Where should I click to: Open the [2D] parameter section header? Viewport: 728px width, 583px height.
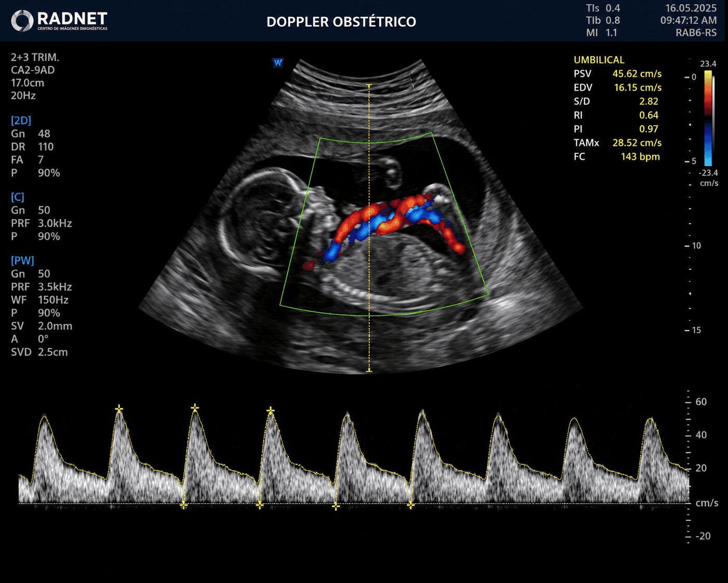tap(21, 121)
